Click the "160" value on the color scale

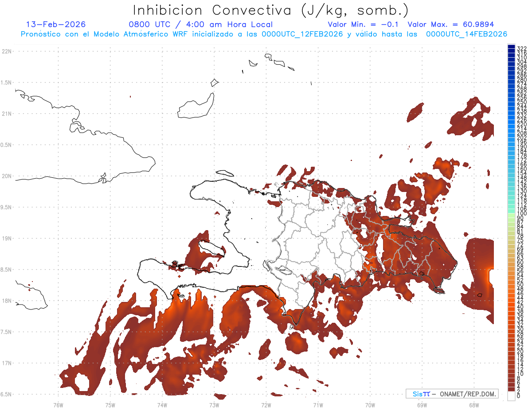point(522,169)
